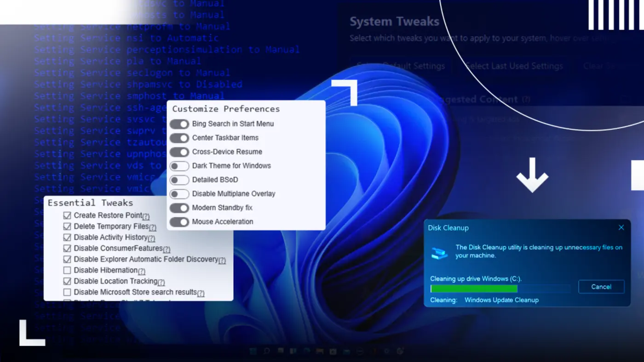Open Windows Search from the taskbar
Viewport: 644px width, 362px height.
[267, 351]
